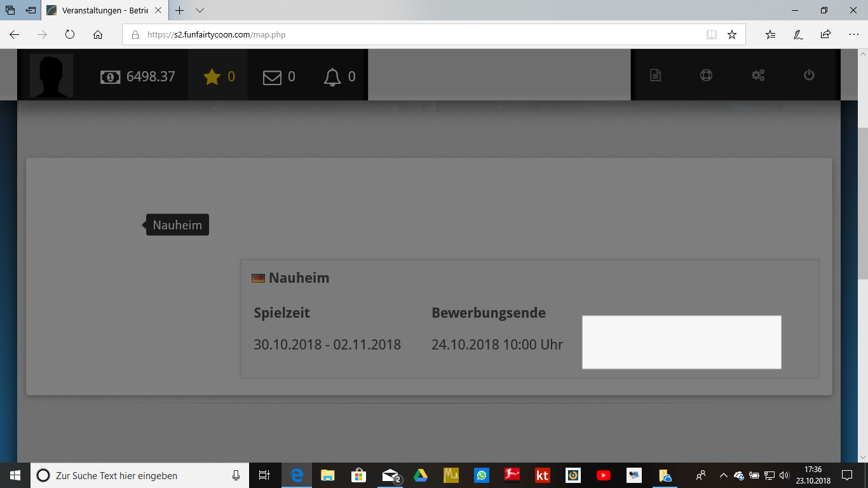
Task: Add page to favorites with star
Action: tap(732, 35)
